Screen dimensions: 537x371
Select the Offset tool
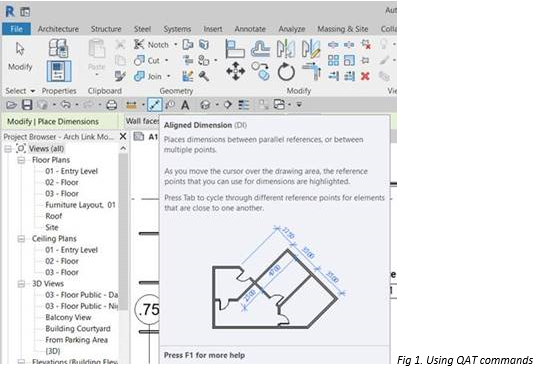coord(260,49)
